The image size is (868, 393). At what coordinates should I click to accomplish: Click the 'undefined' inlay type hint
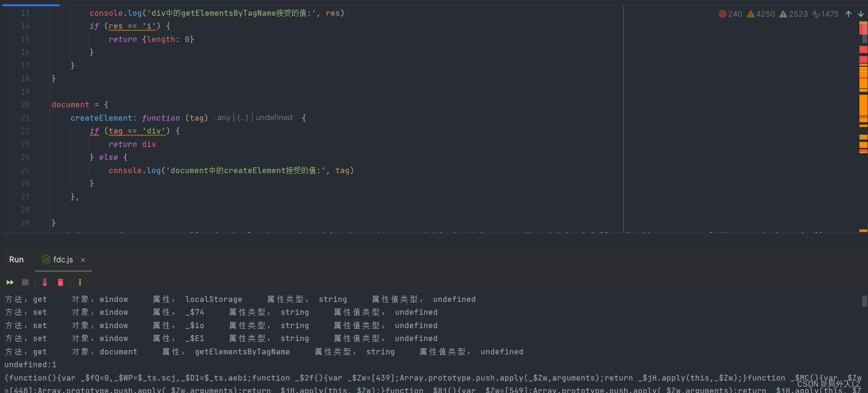274,117
